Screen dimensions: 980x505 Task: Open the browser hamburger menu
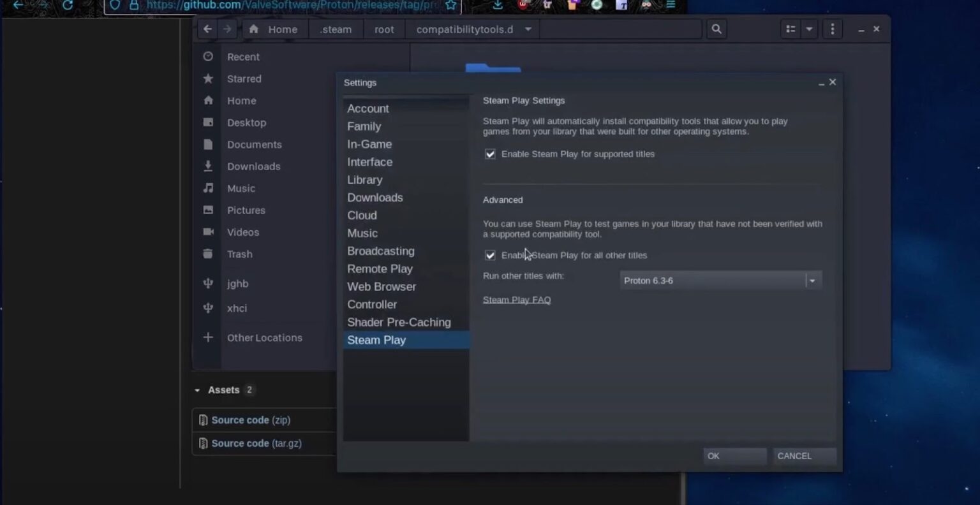pos(670,5)
